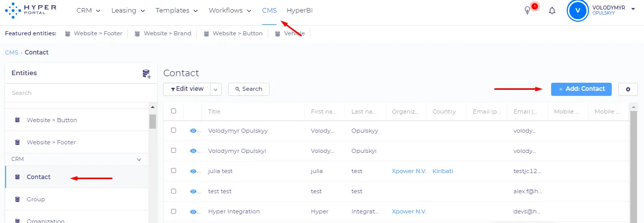Click database icon beside featured Vehicle

point(278,33)
